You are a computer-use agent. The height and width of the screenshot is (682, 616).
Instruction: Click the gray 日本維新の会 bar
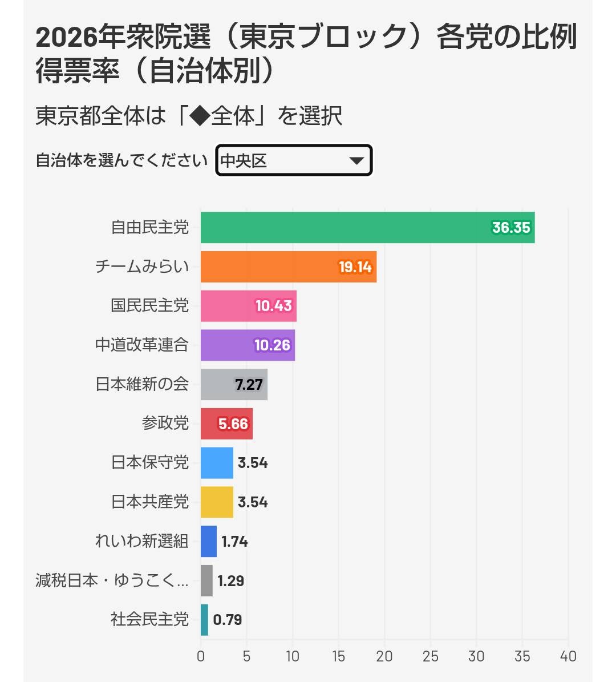[x=218, y=385]
